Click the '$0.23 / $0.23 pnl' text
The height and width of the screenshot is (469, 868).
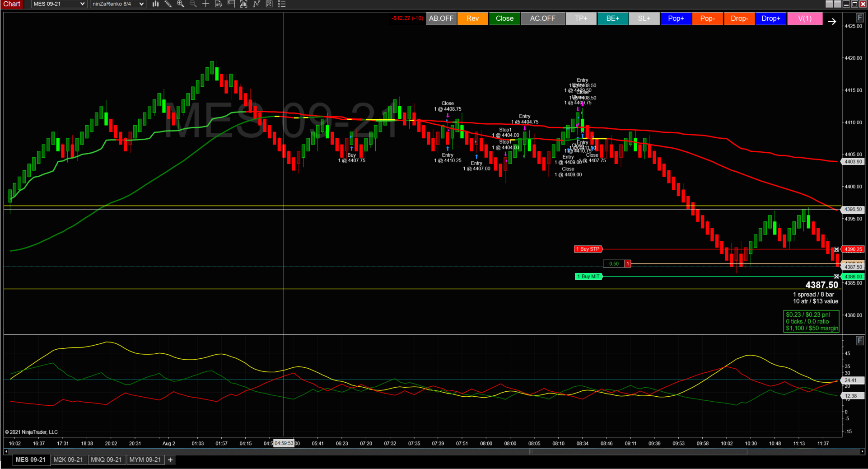(x=808, y=315)
